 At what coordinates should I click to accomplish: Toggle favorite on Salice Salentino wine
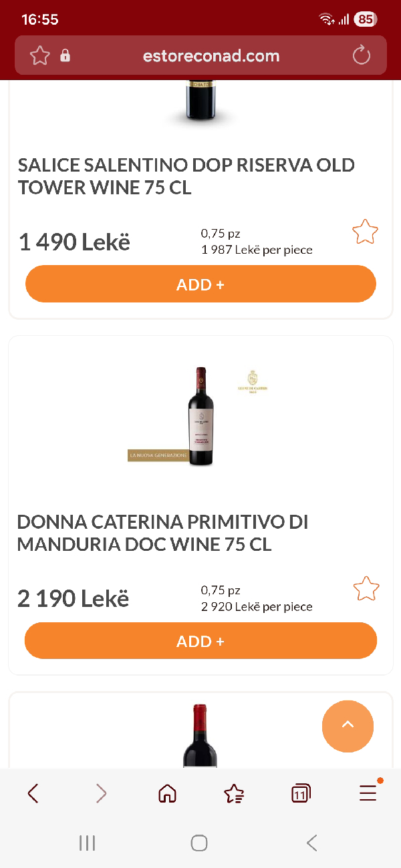pos(365,232)
